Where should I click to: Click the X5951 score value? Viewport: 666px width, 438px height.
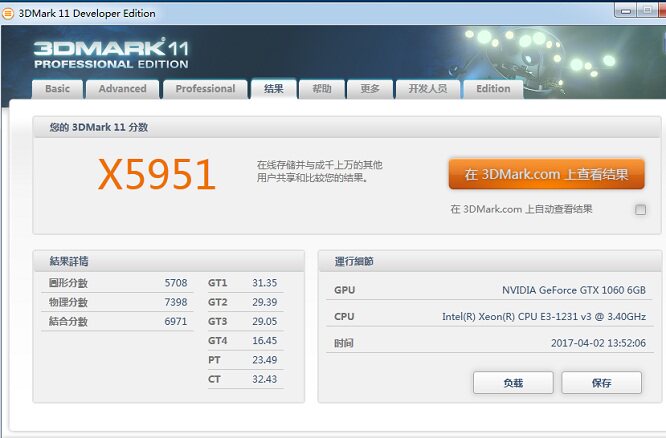tap(157, 174)
